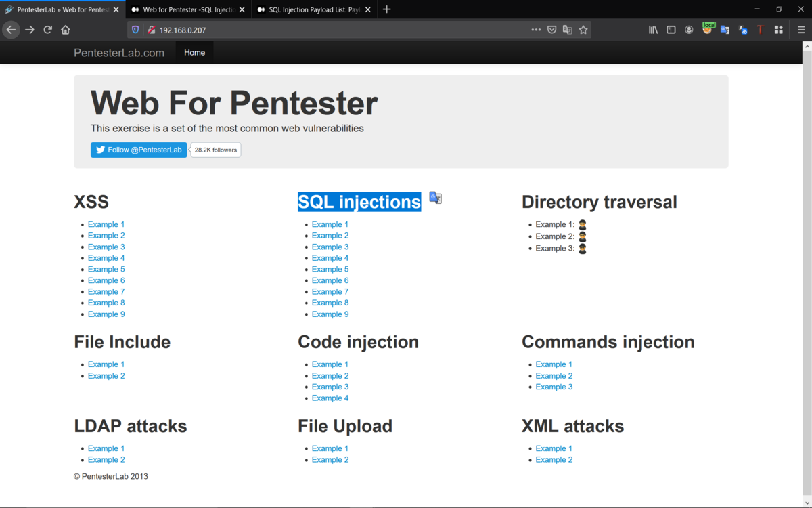Image resolution: width=812 pixels, height=508 pixels.
Task: Bookmark this page with the star
Action: [x=583, y=30]
